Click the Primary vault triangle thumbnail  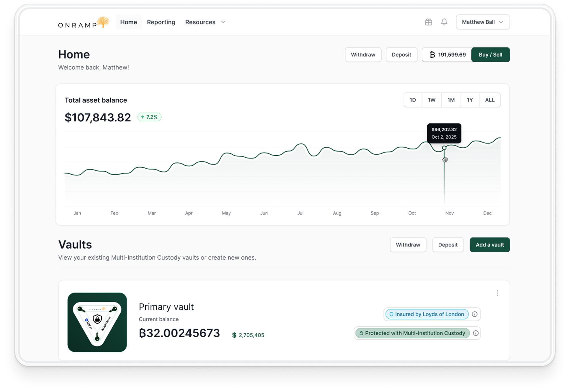(x=97, y=322)
